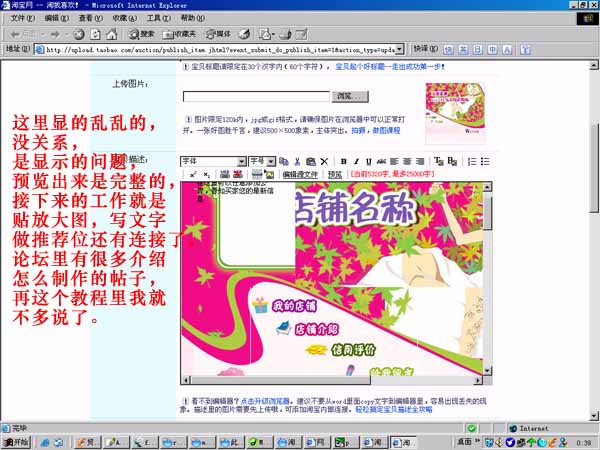Toggle Bold formatting in the editor
The width and height of the screenshot is (600, 450).
[343, 161]
